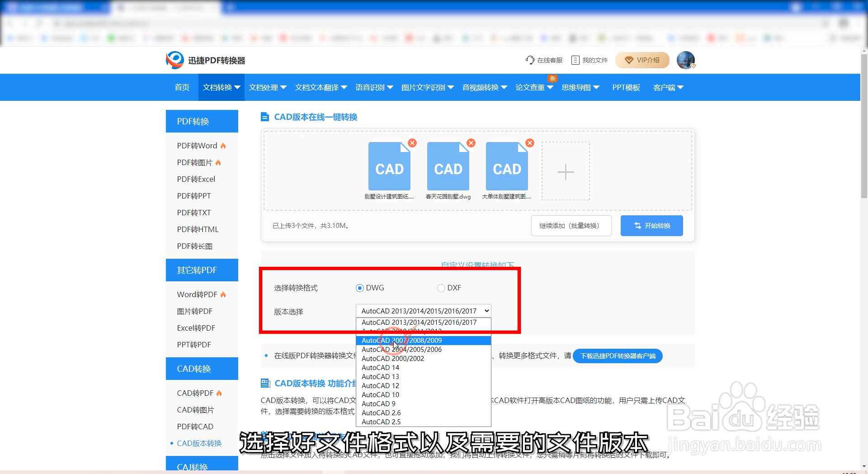Screen dimensions: 868x474
Task: Open PPT转PDF in sidebar
Action: coord(194,345)
